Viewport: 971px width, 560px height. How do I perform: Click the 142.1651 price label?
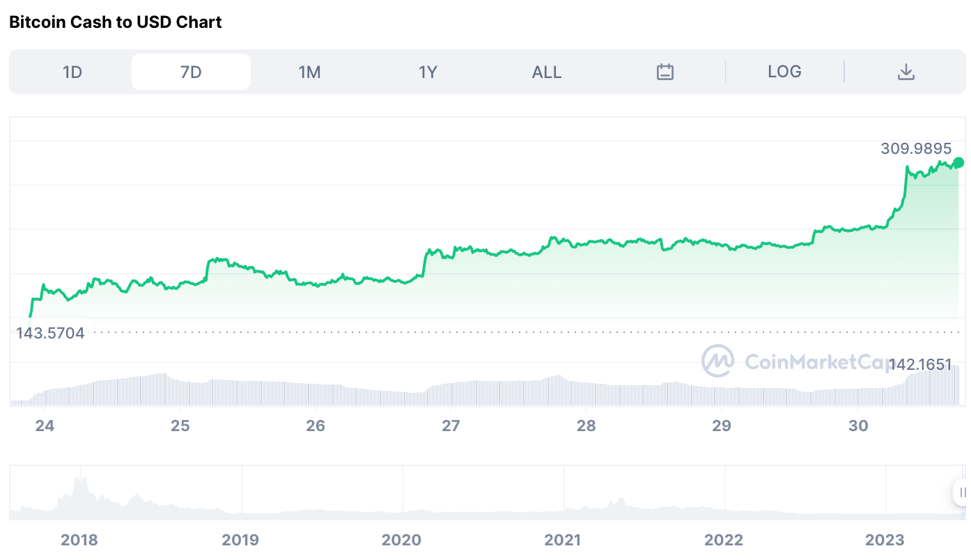point(921,364)
